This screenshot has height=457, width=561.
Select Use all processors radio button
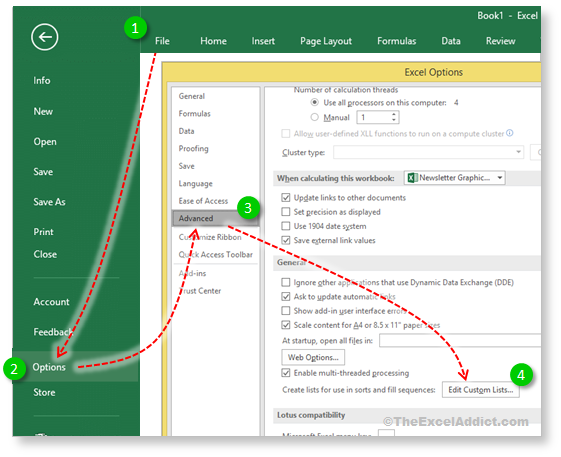[314, 103]
